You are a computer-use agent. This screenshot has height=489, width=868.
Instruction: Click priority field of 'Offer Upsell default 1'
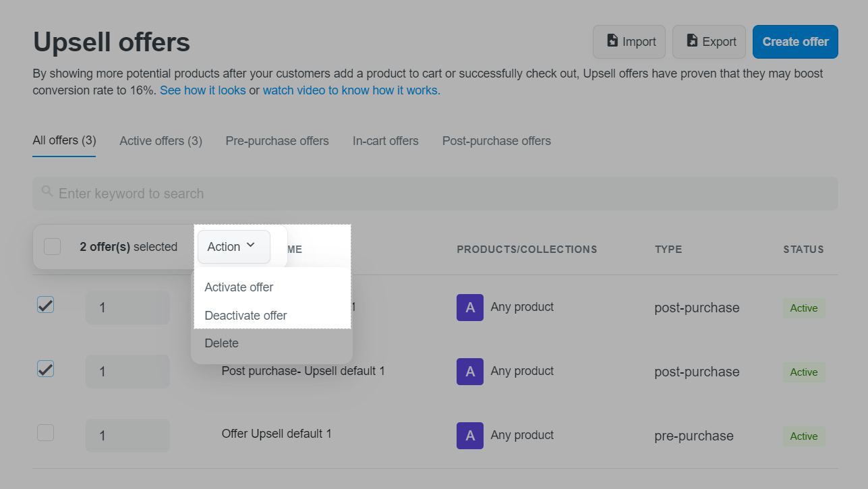127,436
